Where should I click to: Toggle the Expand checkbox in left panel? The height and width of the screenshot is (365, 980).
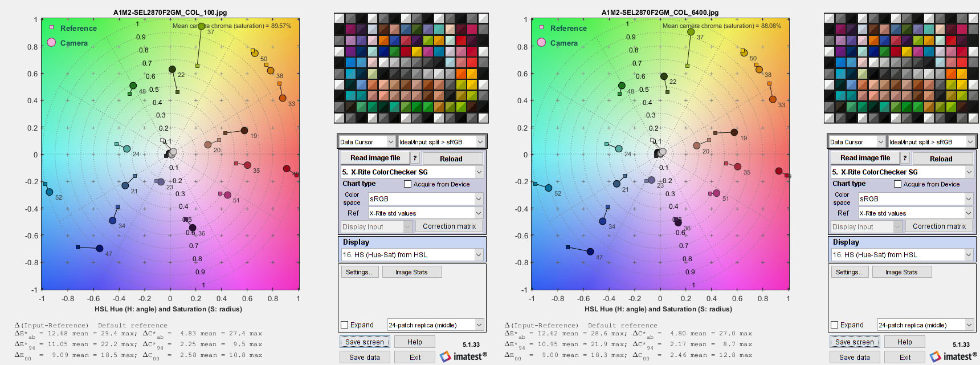(x=345, y=325)
